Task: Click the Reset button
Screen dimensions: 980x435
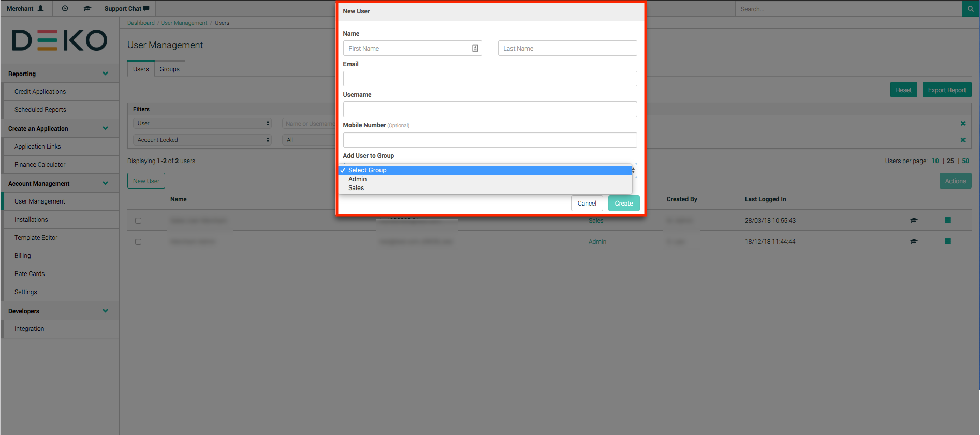Action: click(904, 90)
